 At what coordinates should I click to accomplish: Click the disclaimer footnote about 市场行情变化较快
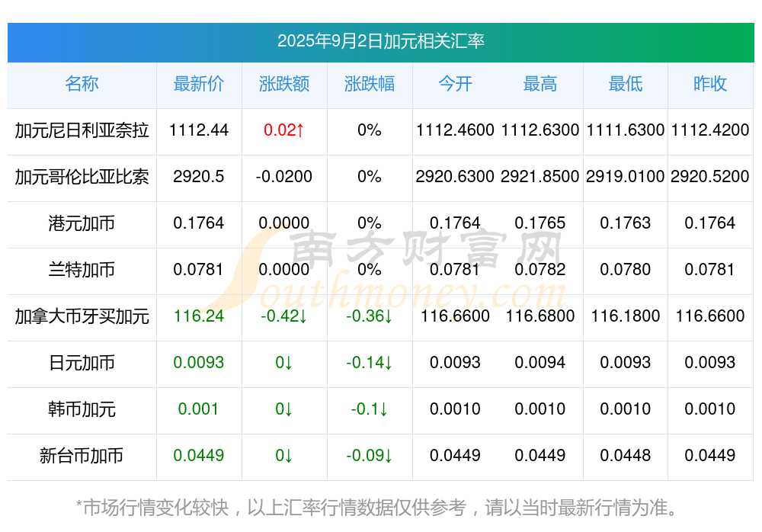click(377, 508)
